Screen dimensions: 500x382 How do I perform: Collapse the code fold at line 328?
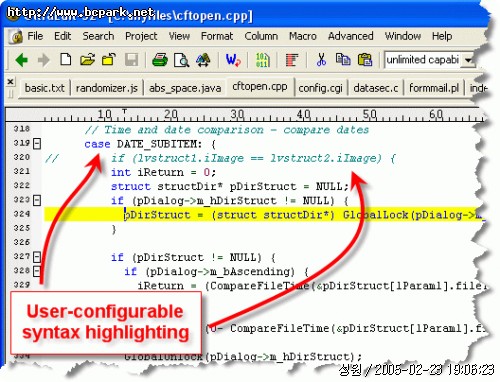coord(37,271)
